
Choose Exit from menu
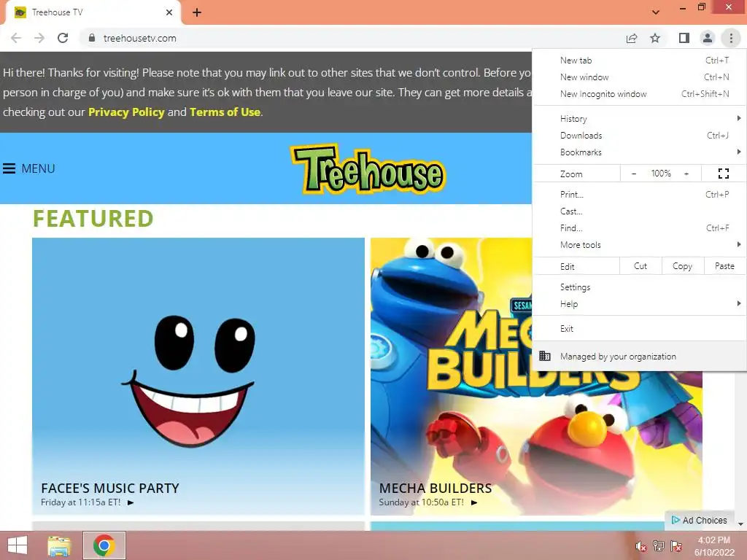(x=639, y=329)
